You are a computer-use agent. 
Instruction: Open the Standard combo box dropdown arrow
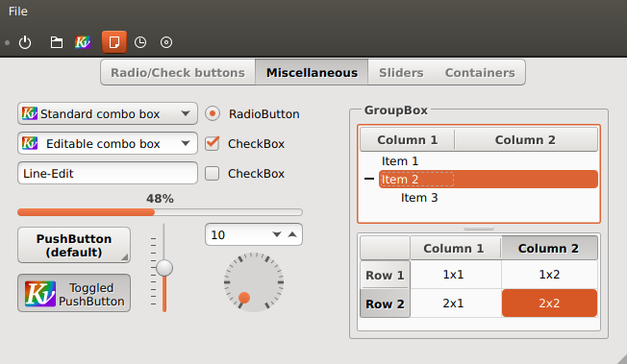[x=186, y=113]
